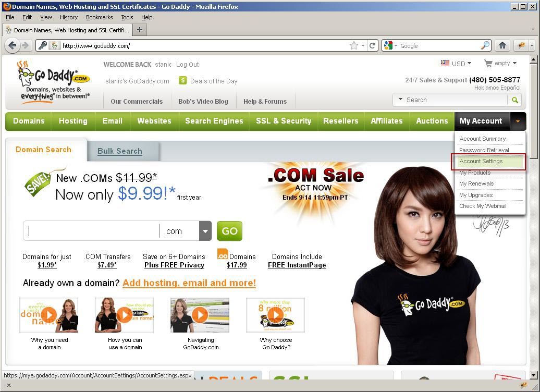Viewport: 540px width, 392px height.
Task: Open the Auctions navigation tab
Action: click(432, 121)
